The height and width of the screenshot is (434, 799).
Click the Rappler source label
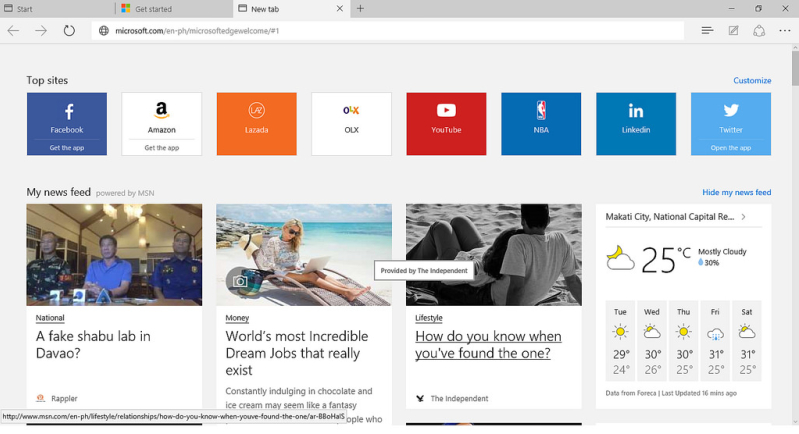point(64,398)
